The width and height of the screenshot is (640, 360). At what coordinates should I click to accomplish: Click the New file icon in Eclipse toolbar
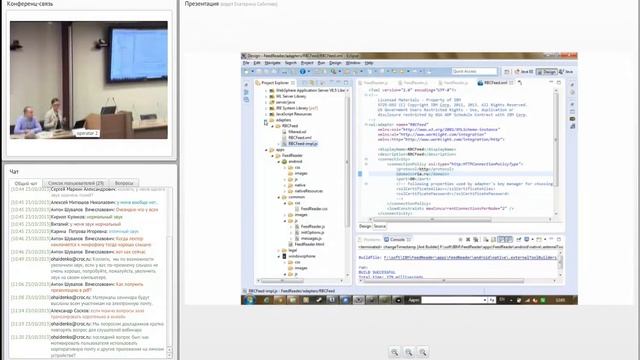246,71
